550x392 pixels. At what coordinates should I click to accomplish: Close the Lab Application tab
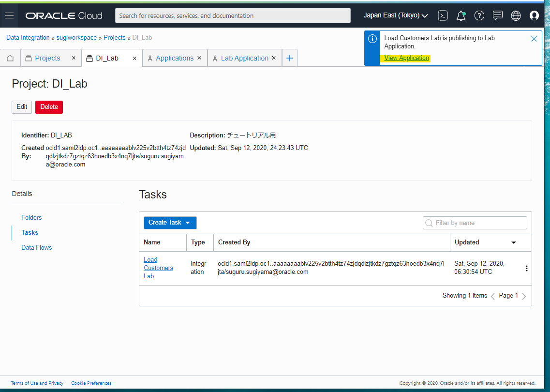(274, 58)
